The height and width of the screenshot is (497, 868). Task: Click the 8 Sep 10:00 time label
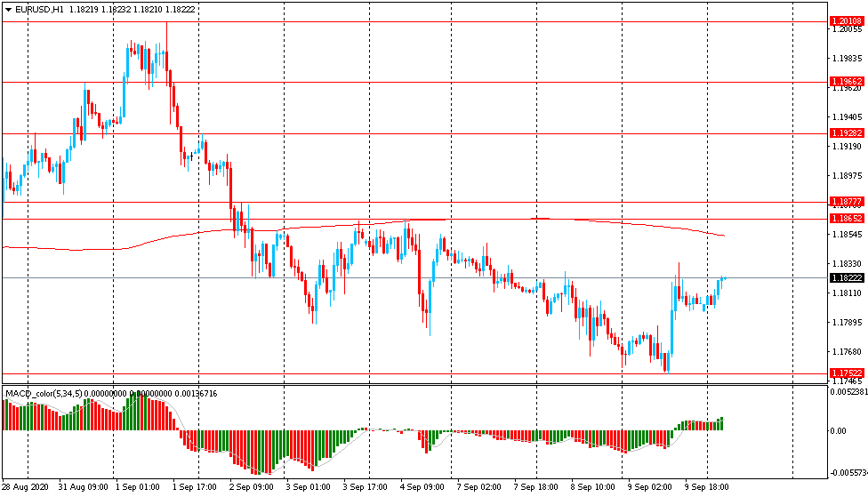[x=592, y=487]
